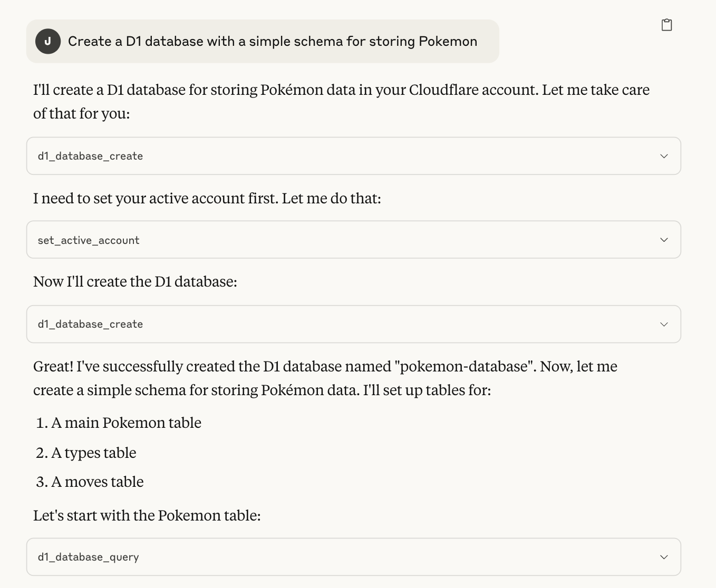Click list item "A types table"

94,453
